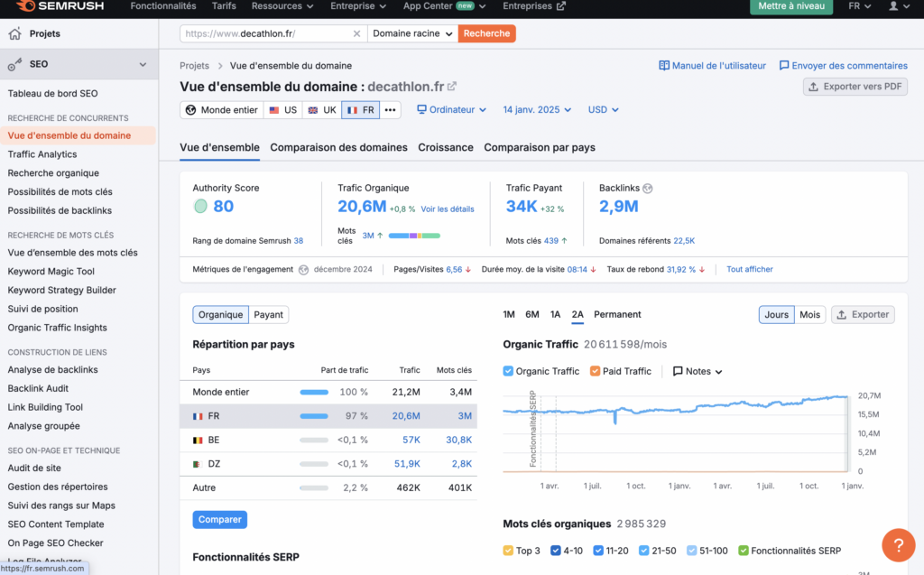This screenshot has height=575, width=924.
Task: Click the upload icon on Exporter vers PDF
Action: 813,87
